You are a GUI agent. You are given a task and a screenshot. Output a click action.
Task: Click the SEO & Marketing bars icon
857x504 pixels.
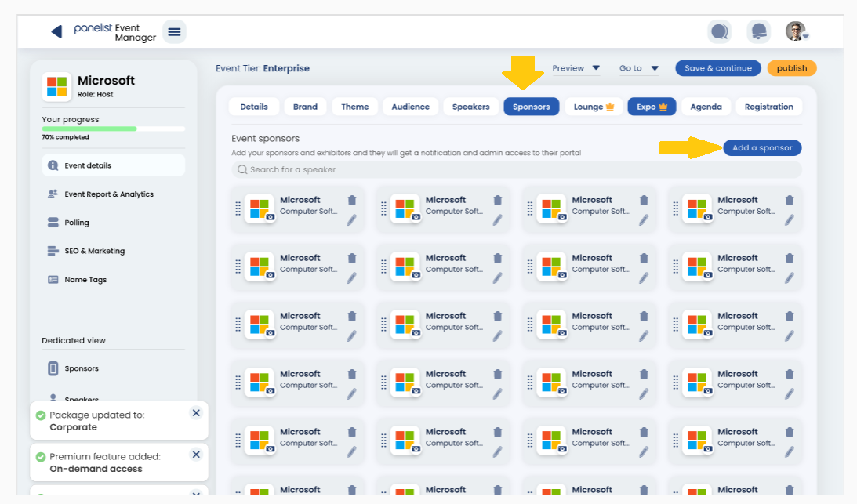[x=53, y=251]
